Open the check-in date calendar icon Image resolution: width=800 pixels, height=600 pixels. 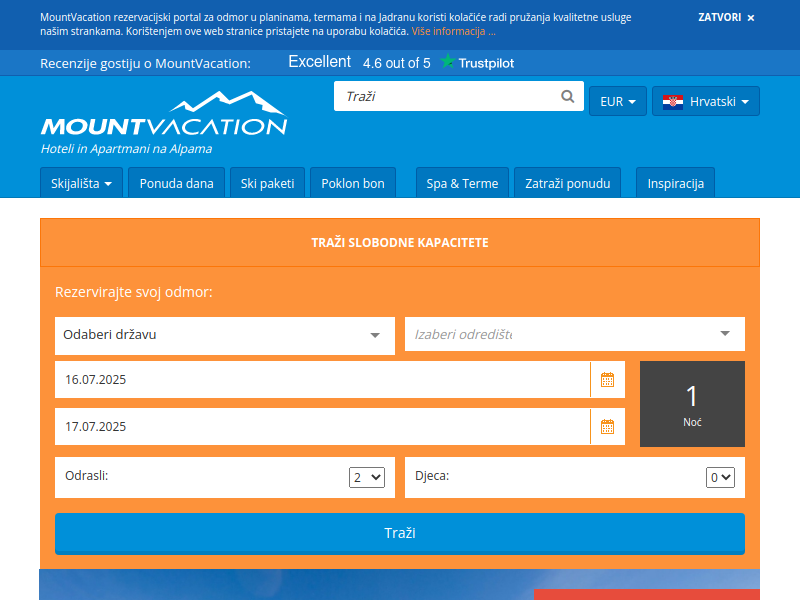[x=607, y=380]
